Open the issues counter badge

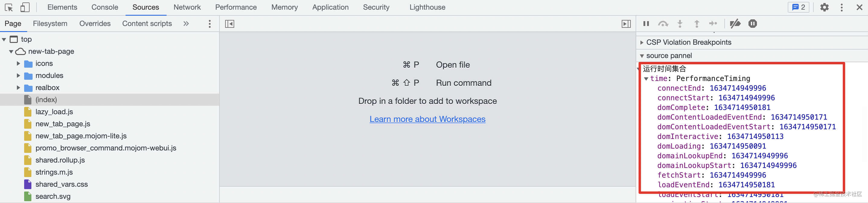point(798,8)
